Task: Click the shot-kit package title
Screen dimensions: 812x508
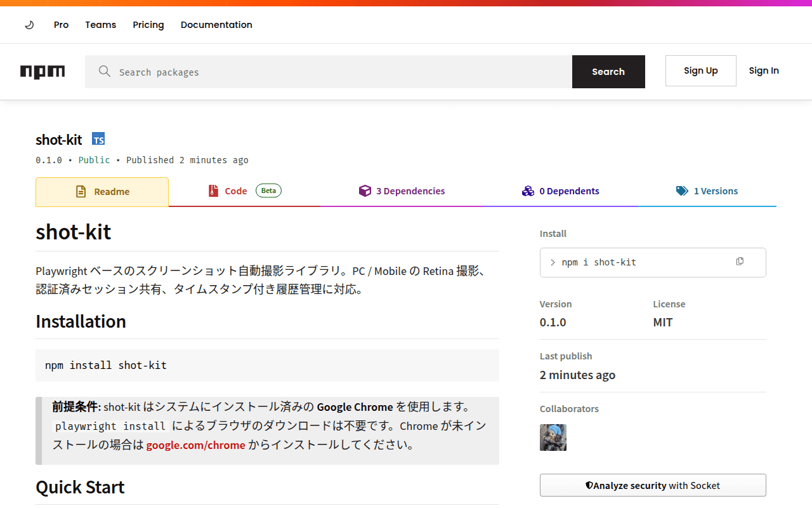Action: click(x=59, y=140)
